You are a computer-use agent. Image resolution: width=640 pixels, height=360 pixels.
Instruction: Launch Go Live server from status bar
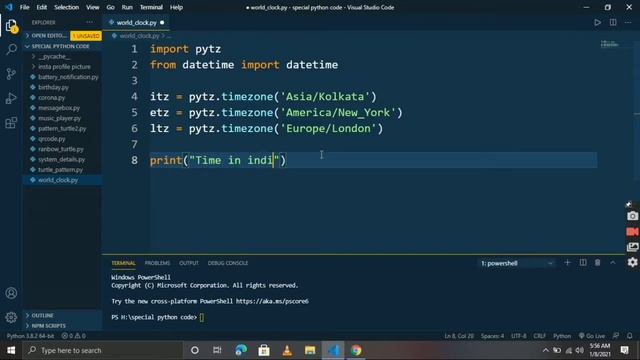[x=592, y=336]
